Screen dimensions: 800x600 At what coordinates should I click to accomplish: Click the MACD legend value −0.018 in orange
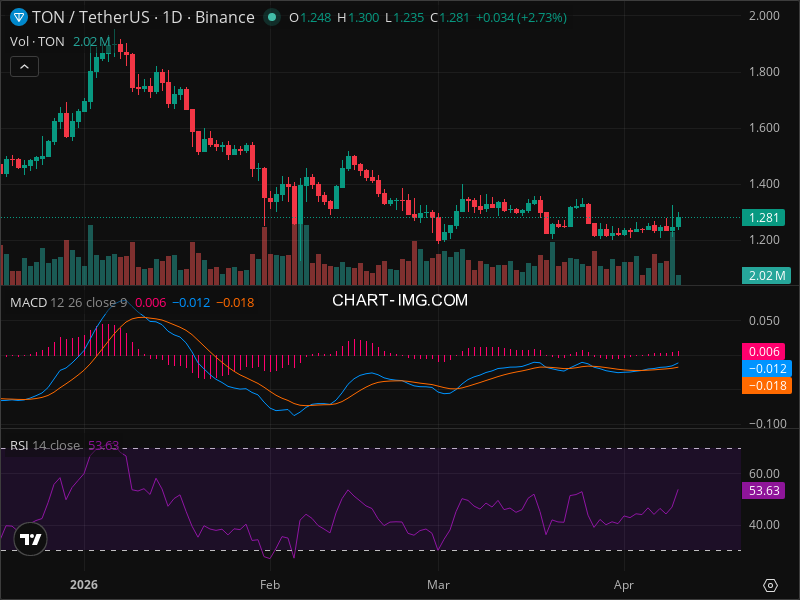235,303
